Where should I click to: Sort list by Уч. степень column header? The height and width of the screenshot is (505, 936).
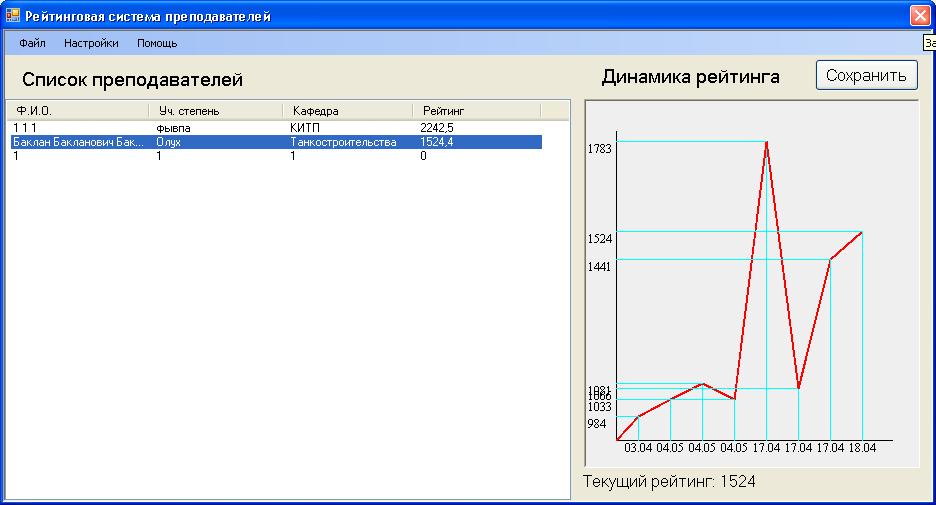point(215,110)
